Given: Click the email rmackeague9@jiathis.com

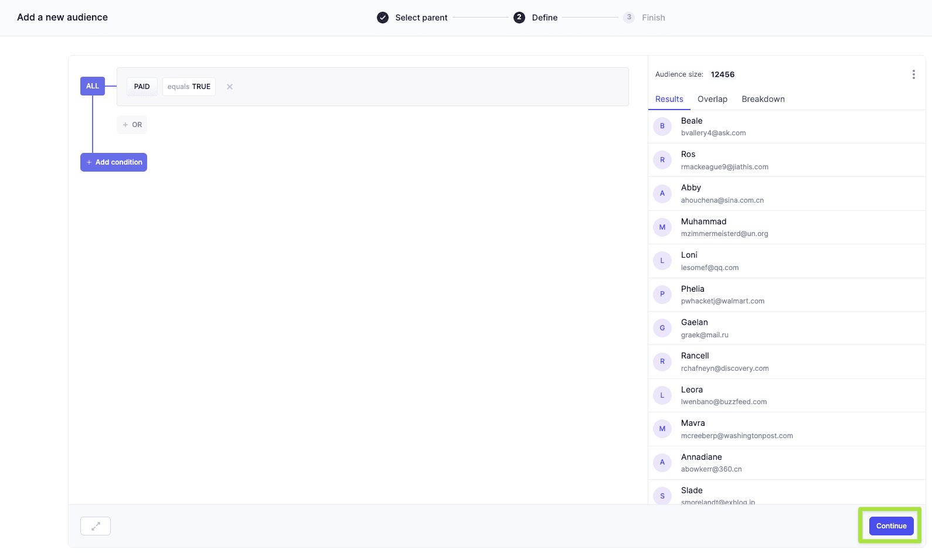Looking at the screenshot, I should [x=724, y=167].
